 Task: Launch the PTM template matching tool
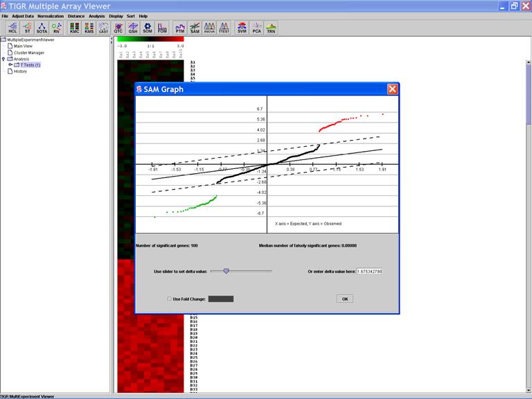[180, 28]
